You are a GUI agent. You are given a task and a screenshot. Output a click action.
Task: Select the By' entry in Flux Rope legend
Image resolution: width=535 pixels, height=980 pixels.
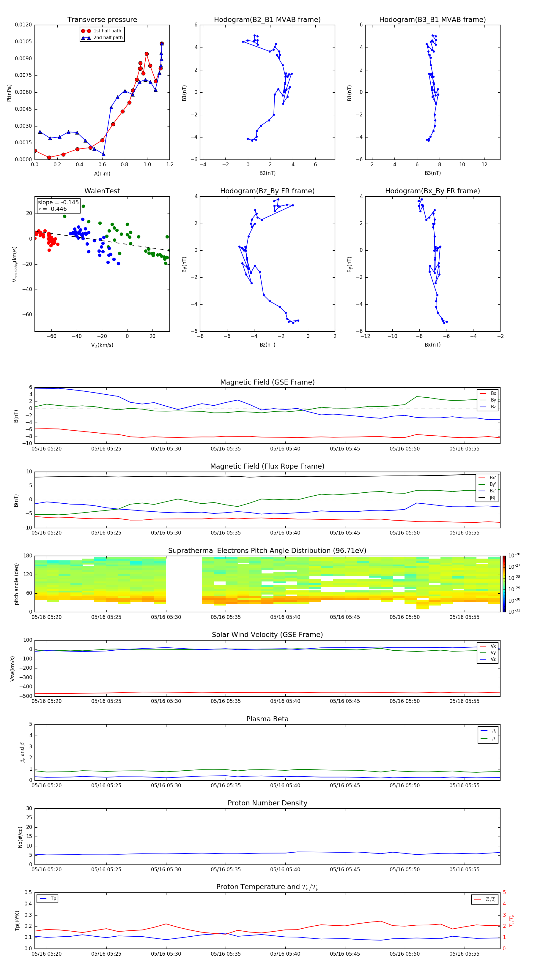[x=487, y=485]
